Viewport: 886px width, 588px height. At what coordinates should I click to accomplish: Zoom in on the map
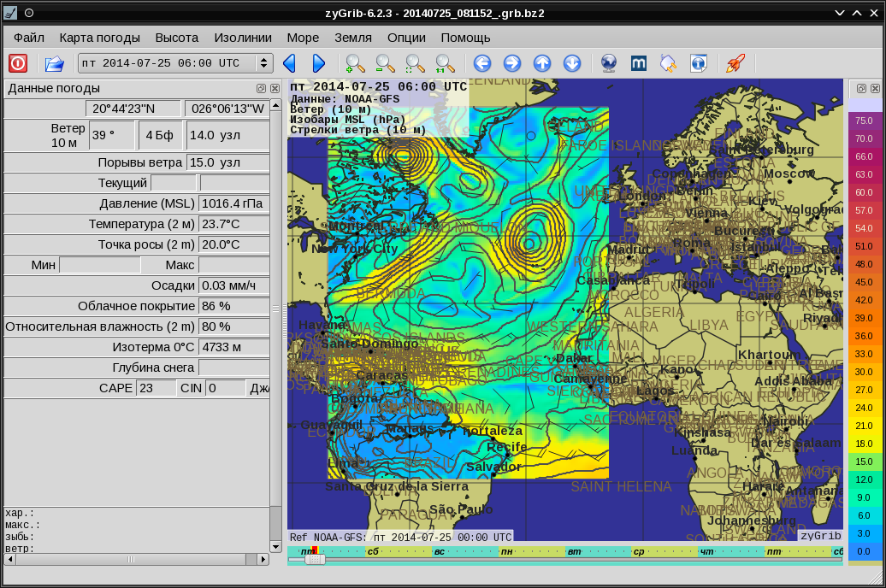click(355, 63)
